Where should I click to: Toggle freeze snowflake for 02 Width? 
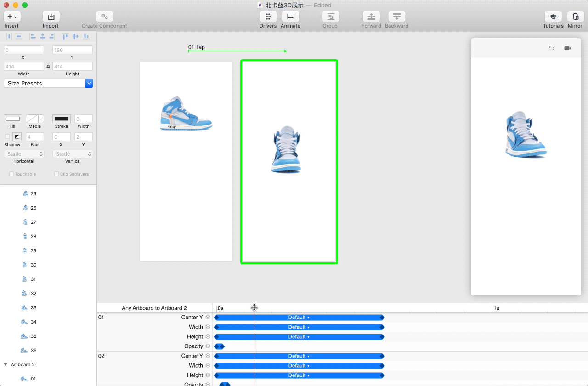(x=208, y=366)
